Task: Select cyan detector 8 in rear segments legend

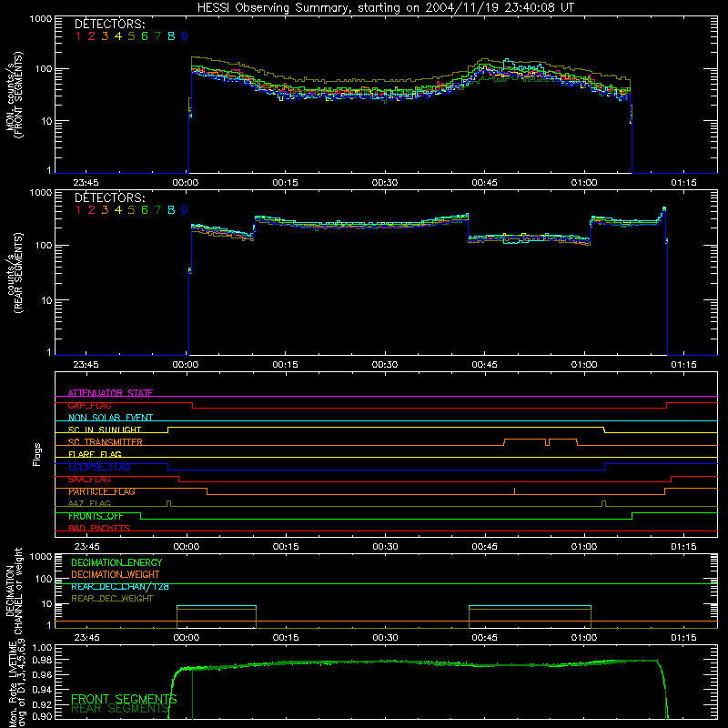Action: (x=171, y=210)
